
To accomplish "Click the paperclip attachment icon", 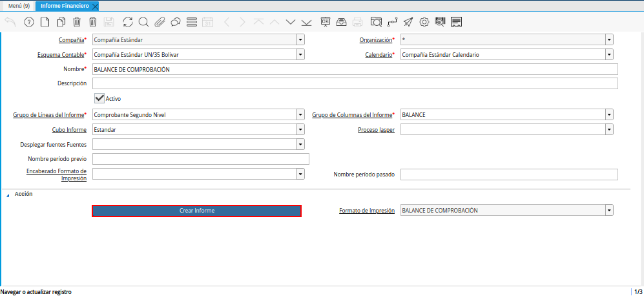I will pos(160,22).
